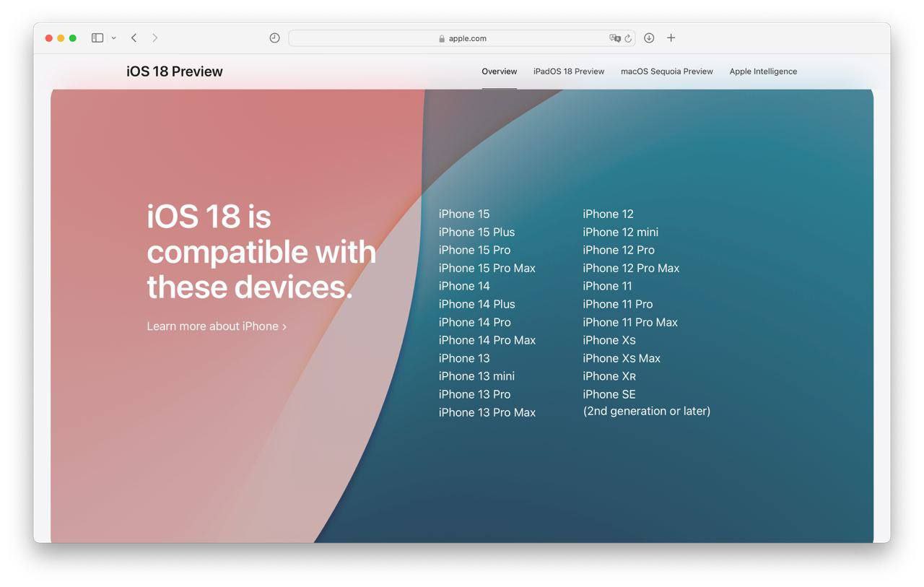Close window with the red button

[49, 38]
